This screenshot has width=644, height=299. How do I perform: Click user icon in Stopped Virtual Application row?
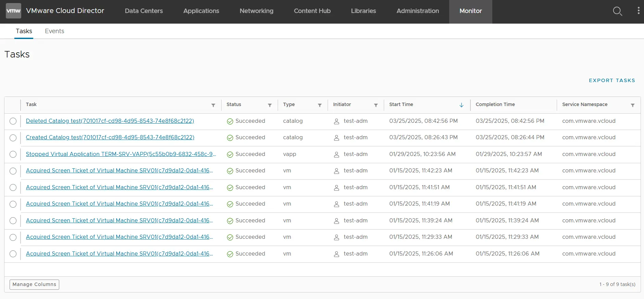click(337, 155)
